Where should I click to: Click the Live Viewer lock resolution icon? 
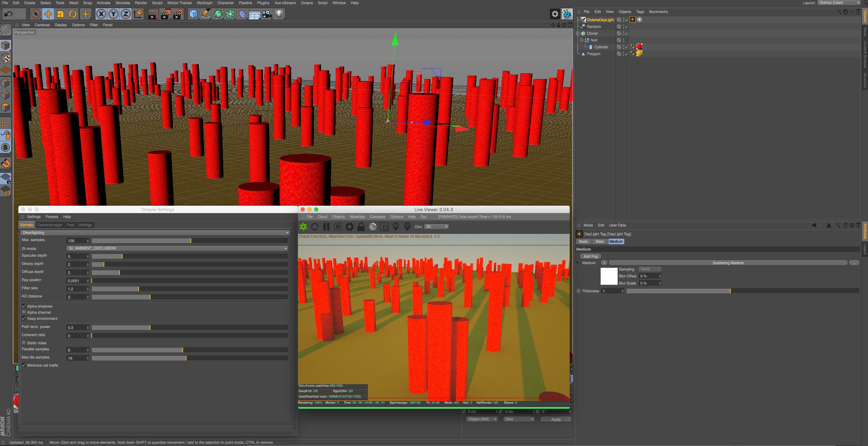(361, 227)
